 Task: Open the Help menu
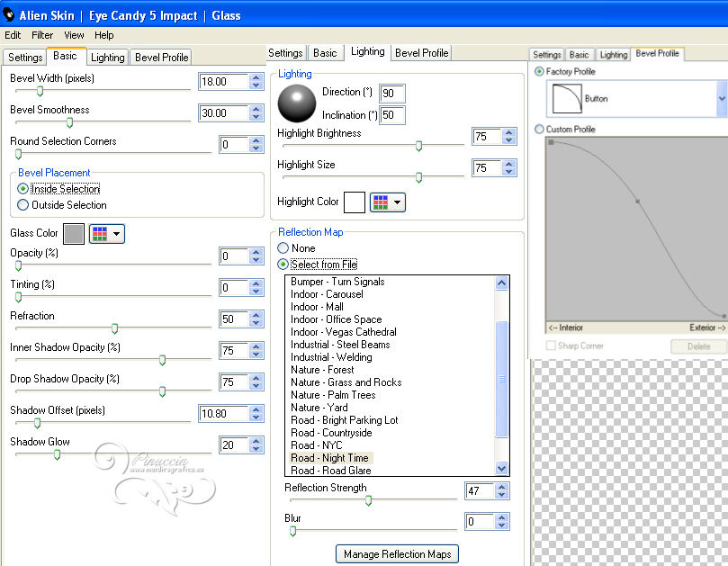(x=104, y=35)
